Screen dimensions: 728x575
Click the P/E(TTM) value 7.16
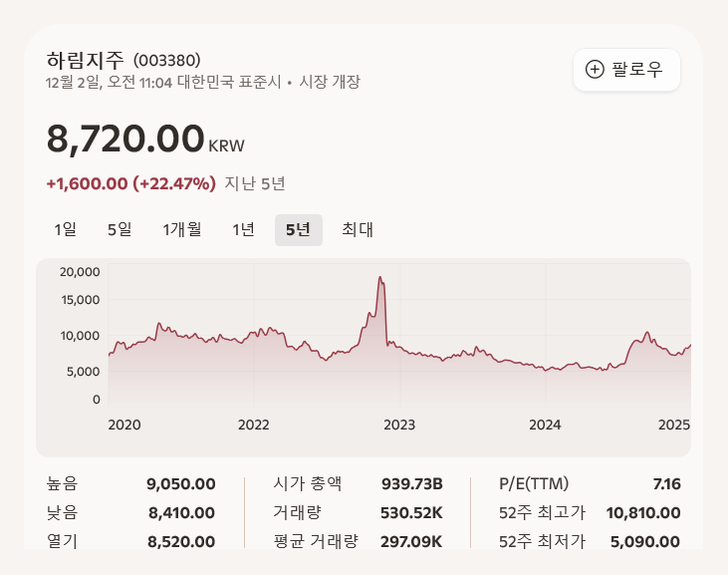pos(666,484)
